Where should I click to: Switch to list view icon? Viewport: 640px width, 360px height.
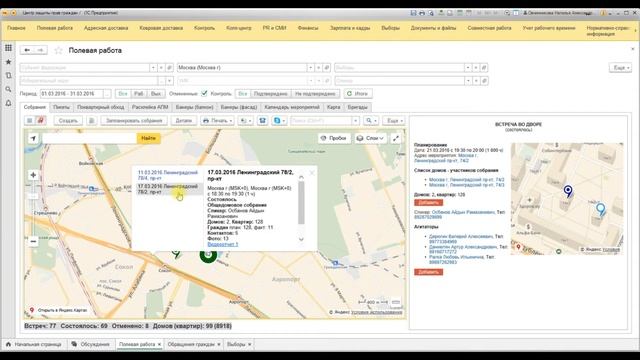coord(29,121)
